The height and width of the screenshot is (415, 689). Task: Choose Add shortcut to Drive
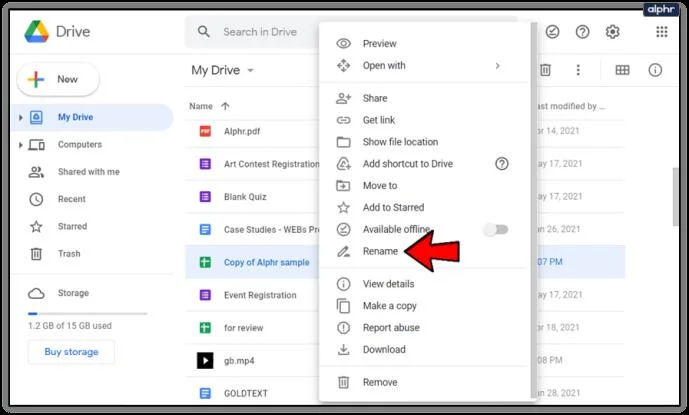(407, 164)
